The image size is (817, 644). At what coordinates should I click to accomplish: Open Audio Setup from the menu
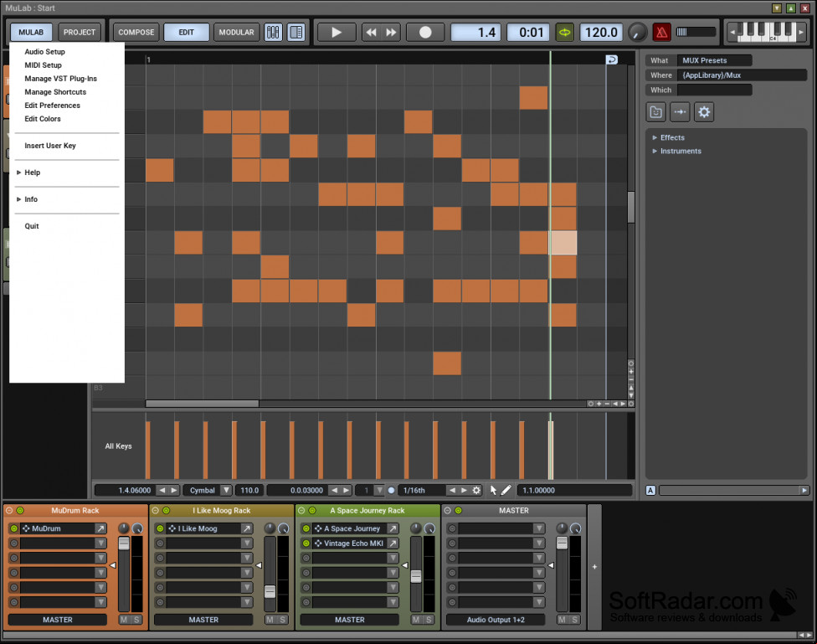point(45,52)
